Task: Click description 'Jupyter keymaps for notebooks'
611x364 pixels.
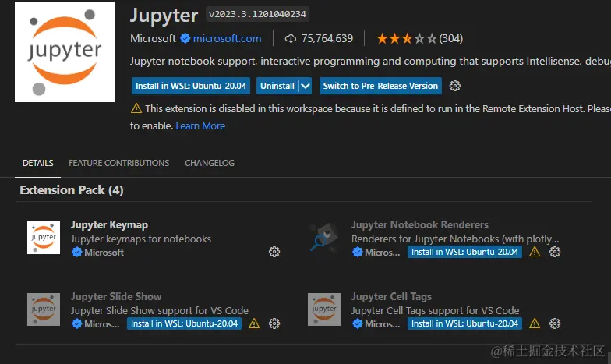Action: 141,239
